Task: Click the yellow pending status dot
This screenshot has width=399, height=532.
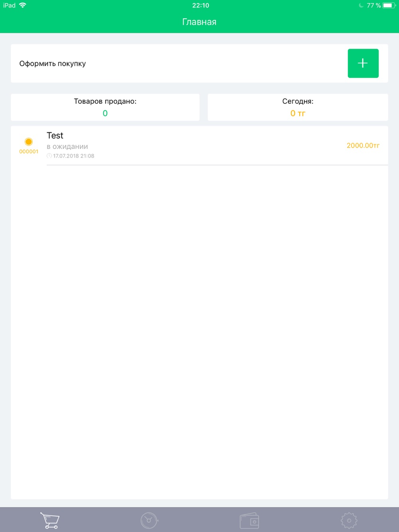Action: point(29,142)
